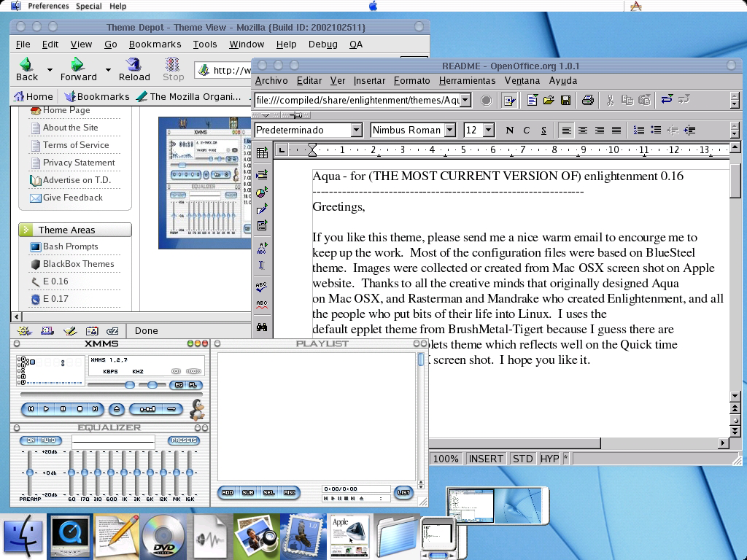Viewport: 747px width, 560px height.
Task: Open the Herramientas menu
Action: [x=468, y=80]
